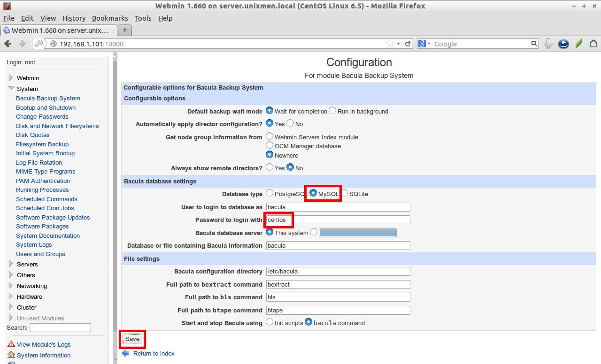Viewport: 601px width, 364px height.
Task: Collapse the System category
Action: pyautogui.click(x=11, y=88)
